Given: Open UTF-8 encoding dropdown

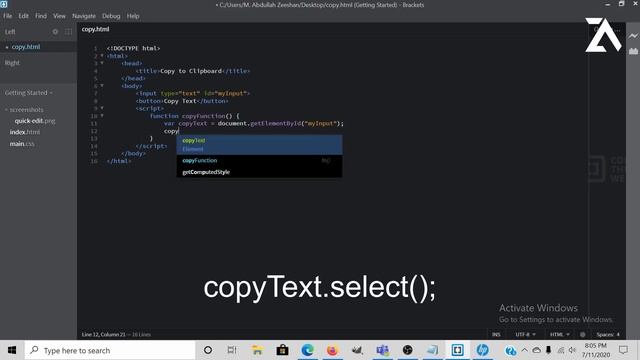Looking at the screenshot, I should coord(525,334).
